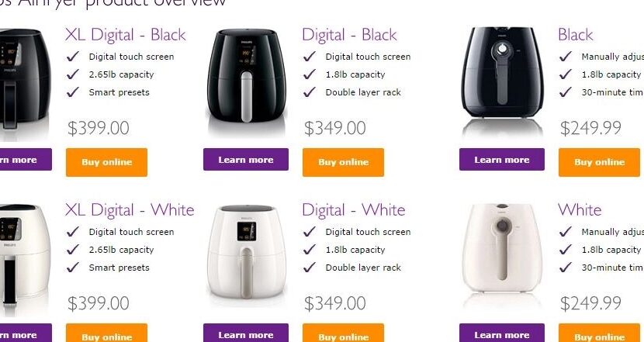Click checkmark beside Double layer rack, Digital Black
644x342 pixels.
pyautogui.click(x=310, y=92)
